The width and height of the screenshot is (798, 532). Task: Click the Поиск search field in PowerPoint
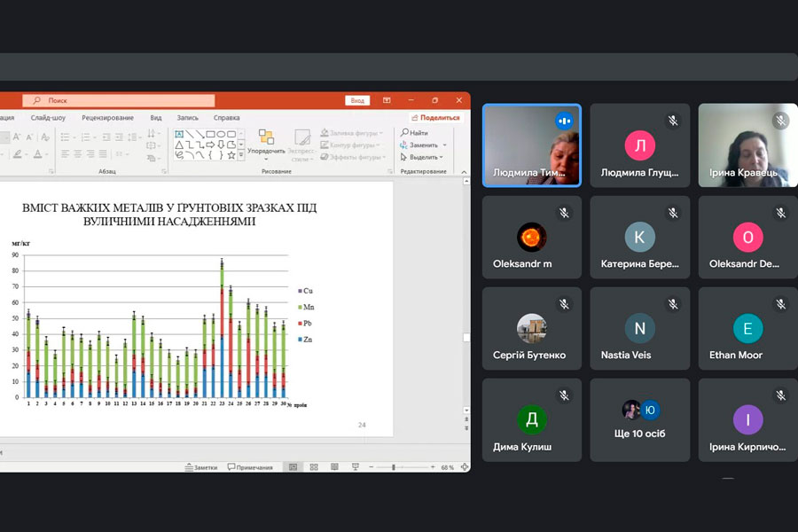coord(119,100)
